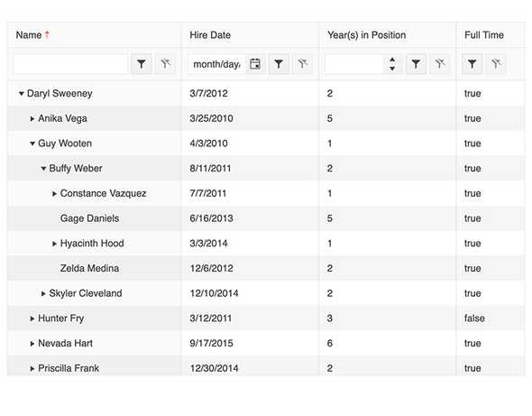Apply filter on Hire Date column

click(x=279, y=64)
